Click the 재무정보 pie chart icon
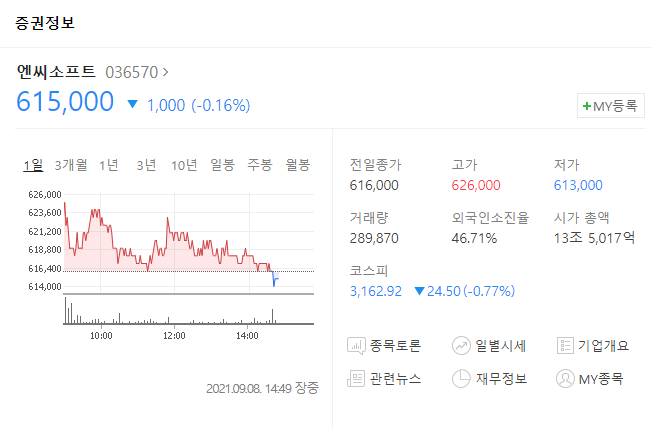 (x=461, y=379)
